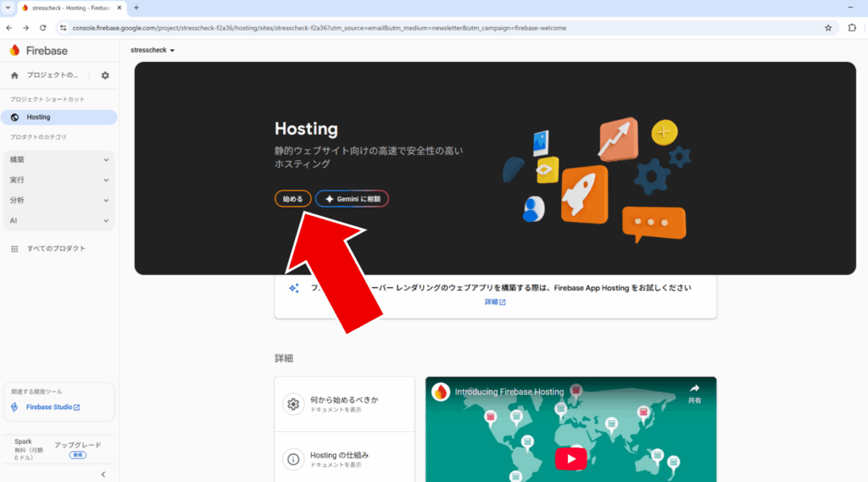Collapse the sidebar with the chevron
The image size is (868, 482).
pyautogui.click(x=103, y=474)
